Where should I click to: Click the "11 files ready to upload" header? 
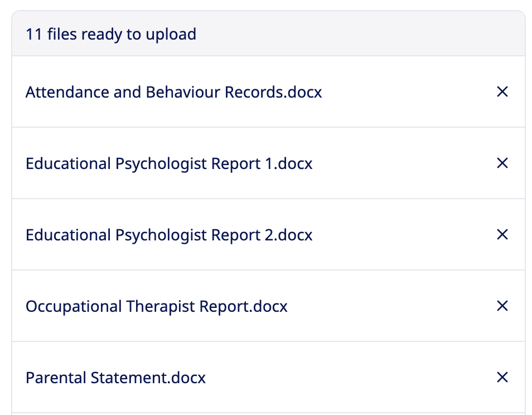(111, 34)
